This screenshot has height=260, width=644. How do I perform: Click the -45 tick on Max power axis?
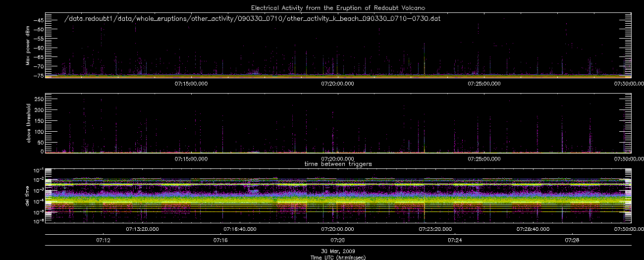click(x=38, y=20)
